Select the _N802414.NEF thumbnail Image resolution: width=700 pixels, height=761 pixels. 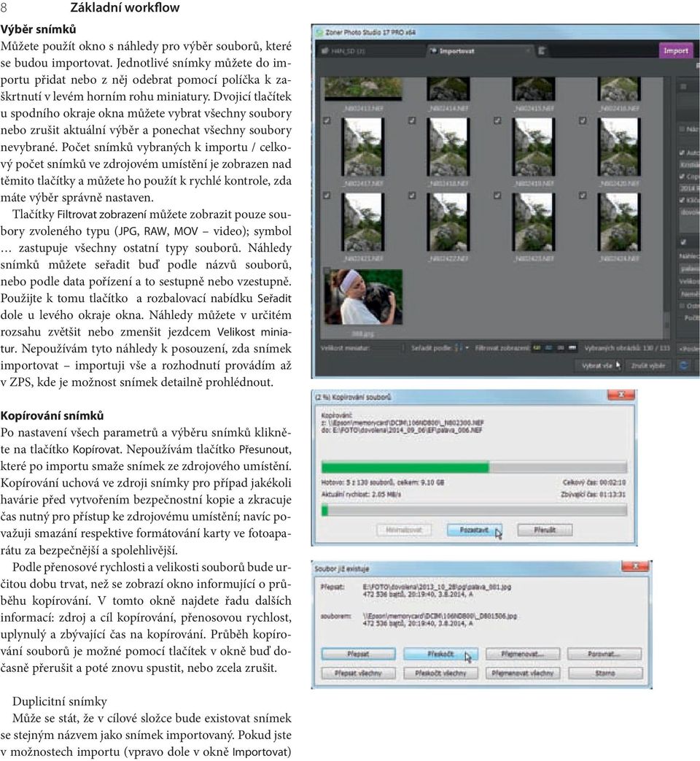pyautogui.click(x=448, y=89)
